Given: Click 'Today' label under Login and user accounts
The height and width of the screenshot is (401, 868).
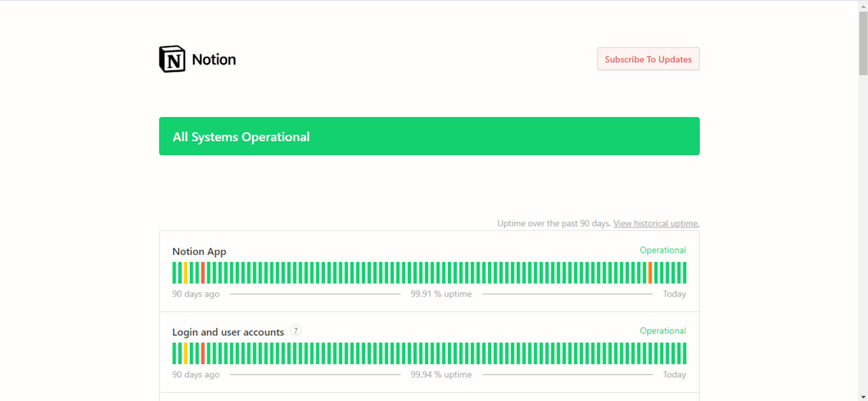Looking at the screenshot, I should point(674,375).
